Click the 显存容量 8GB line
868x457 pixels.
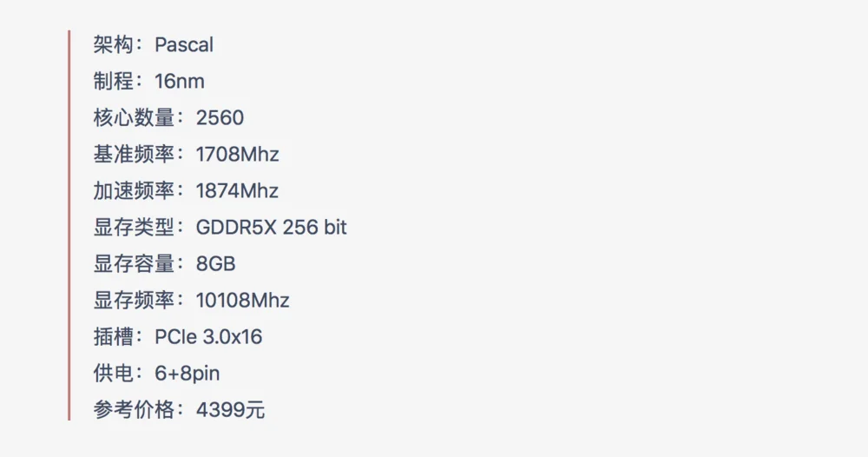pos(164,264)
